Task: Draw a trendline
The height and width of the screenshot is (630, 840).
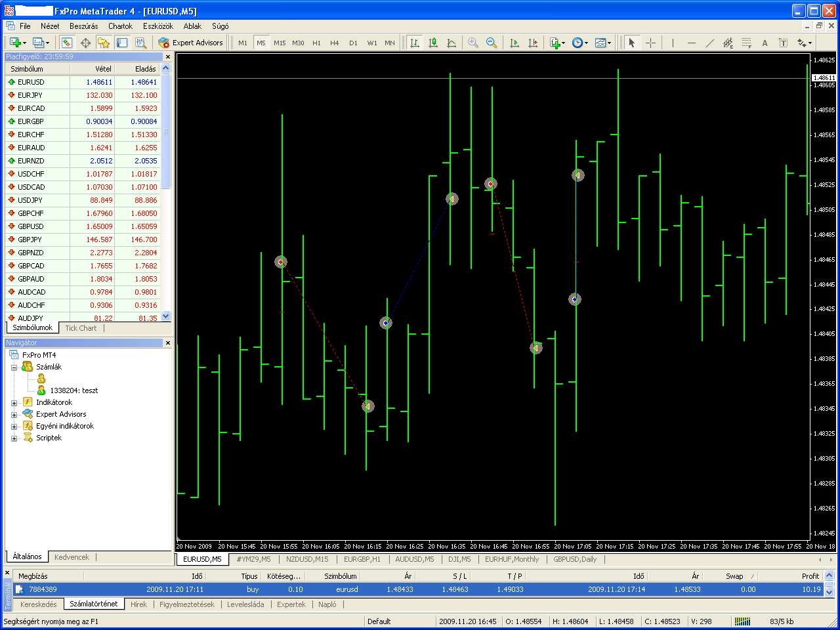Action: (x=709, y=43)
